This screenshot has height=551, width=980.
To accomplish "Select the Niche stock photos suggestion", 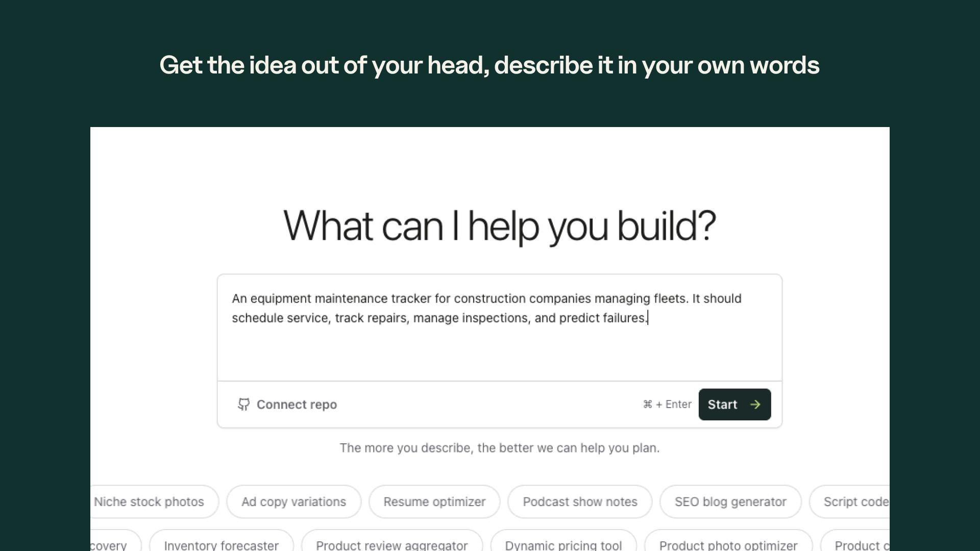I will [150, 502].
